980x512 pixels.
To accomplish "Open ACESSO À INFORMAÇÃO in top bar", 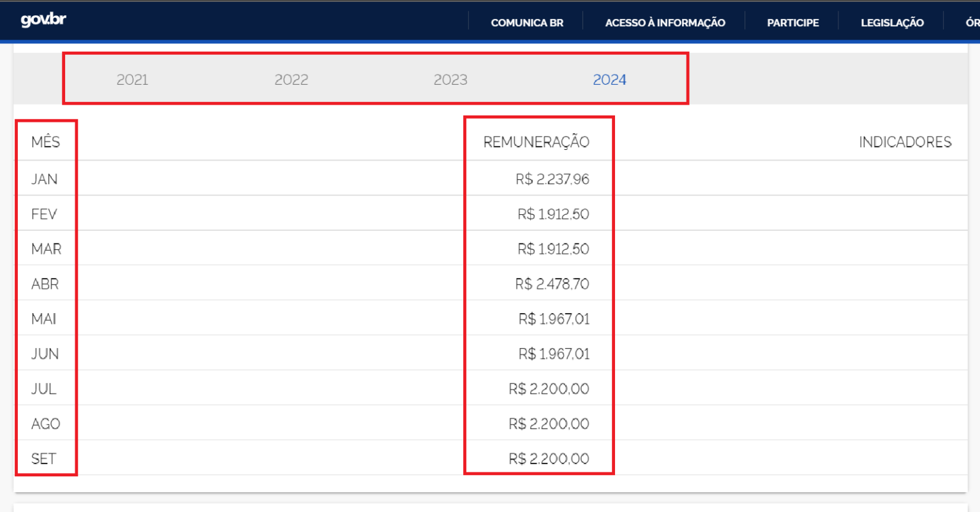I will tap(665, 22).
